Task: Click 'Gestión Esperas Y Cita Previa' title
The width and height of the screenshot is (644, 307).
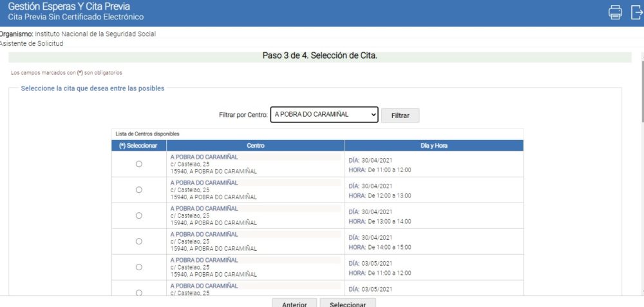Action: click(69, 6)
